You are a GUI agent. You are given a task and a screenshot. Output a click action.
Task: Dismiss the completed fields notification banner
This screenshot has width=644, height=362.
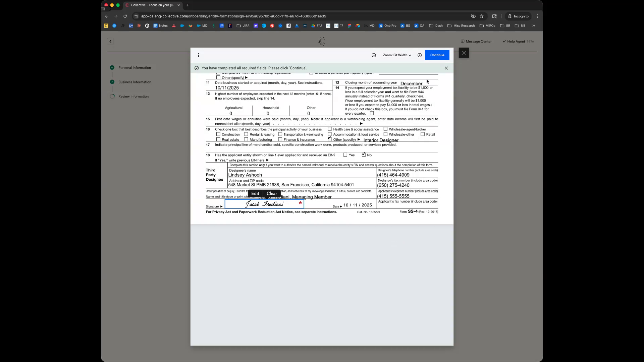[x=446, y=68]
